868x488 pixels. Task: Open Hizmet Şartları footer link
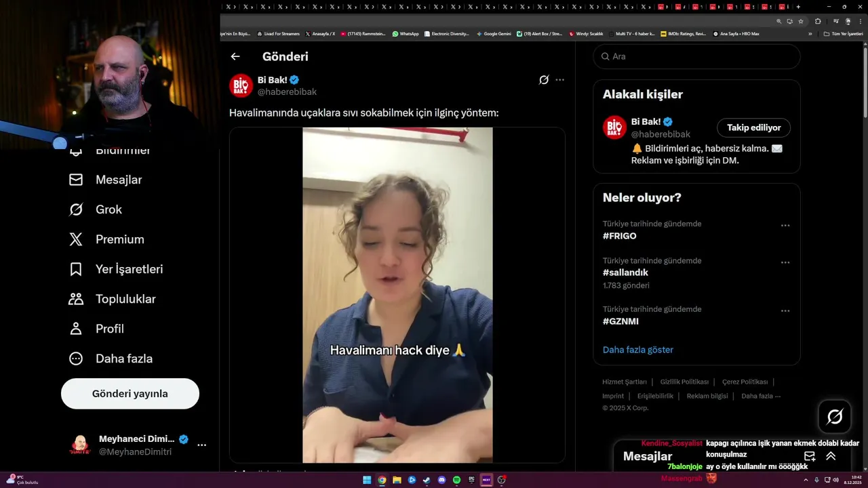pyautogui.click(x=625, y=382)
